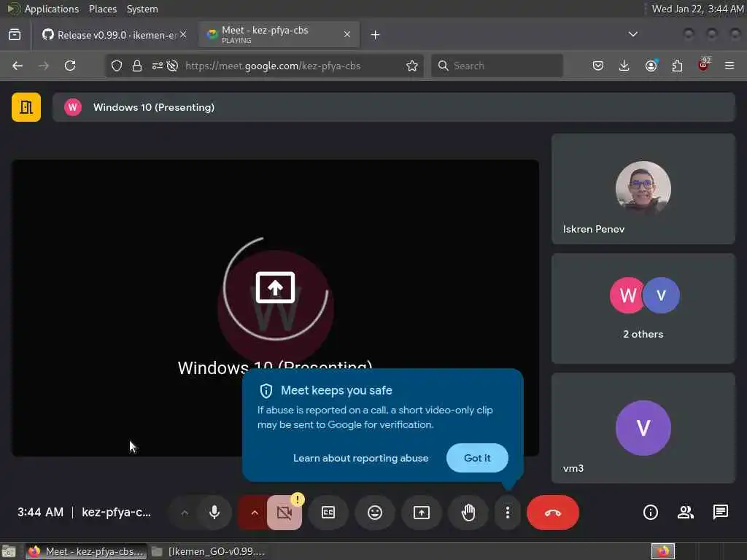Click the yellow room icon
The height and width of the screenshot is (560, 747).
coord(26,107)
